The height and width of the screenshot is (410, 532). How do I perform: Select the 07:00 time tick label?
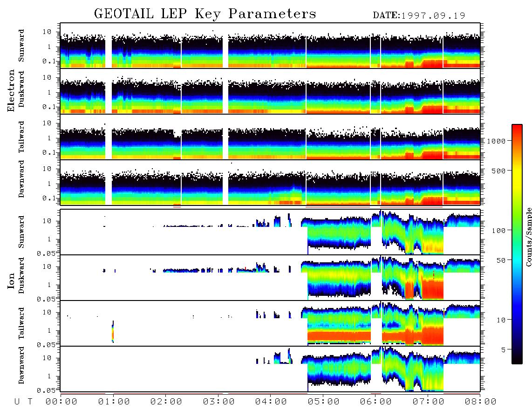point(429,402)
